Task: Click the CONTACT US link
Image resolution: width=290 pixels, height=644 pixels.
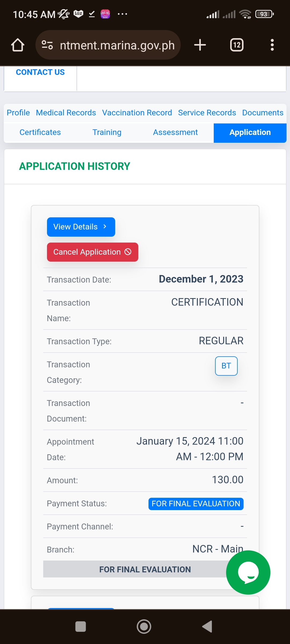Action: pyautogui.click(x=40, y=72)
